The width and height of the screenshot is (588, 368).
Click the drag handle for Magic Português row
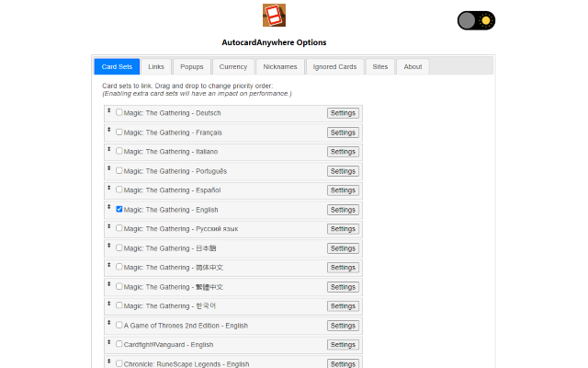coord(109,168)
